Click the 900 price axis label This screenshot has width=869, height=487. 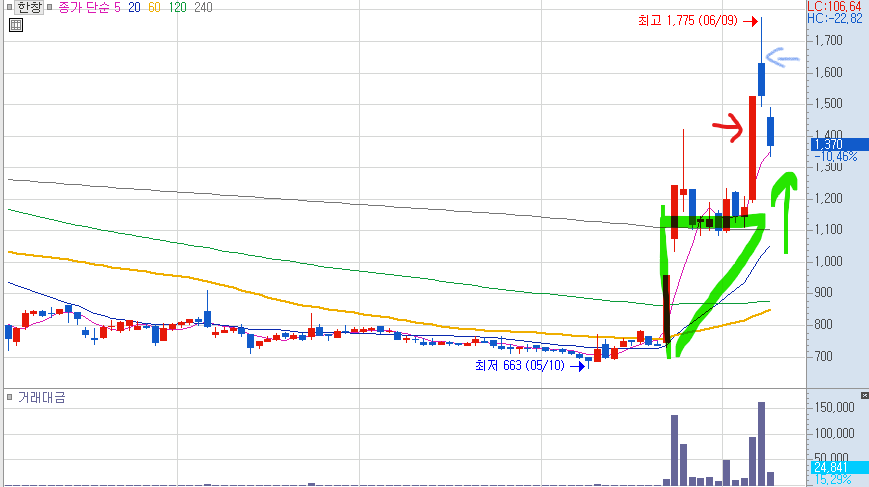pos(824,293)
